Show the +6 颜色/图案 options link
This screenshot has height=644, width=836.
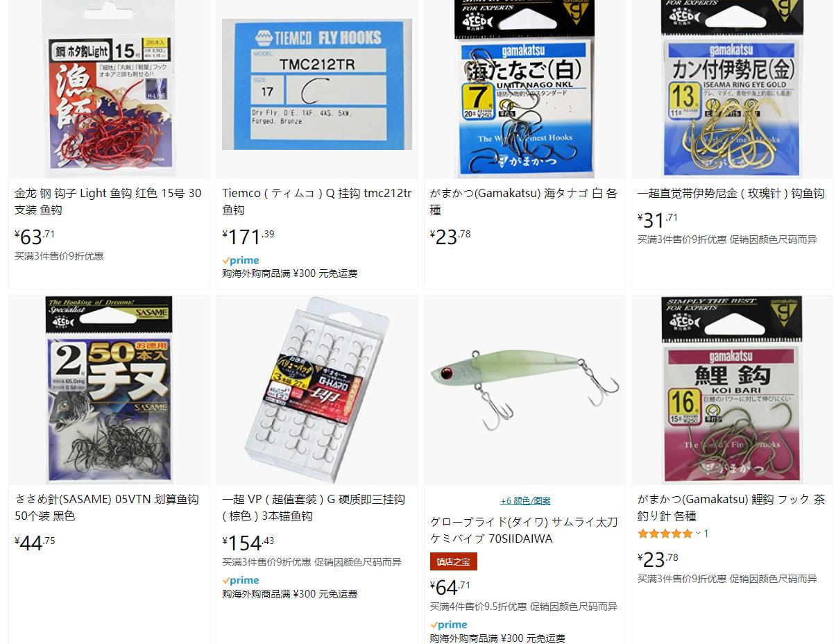[x=525, y=501]
